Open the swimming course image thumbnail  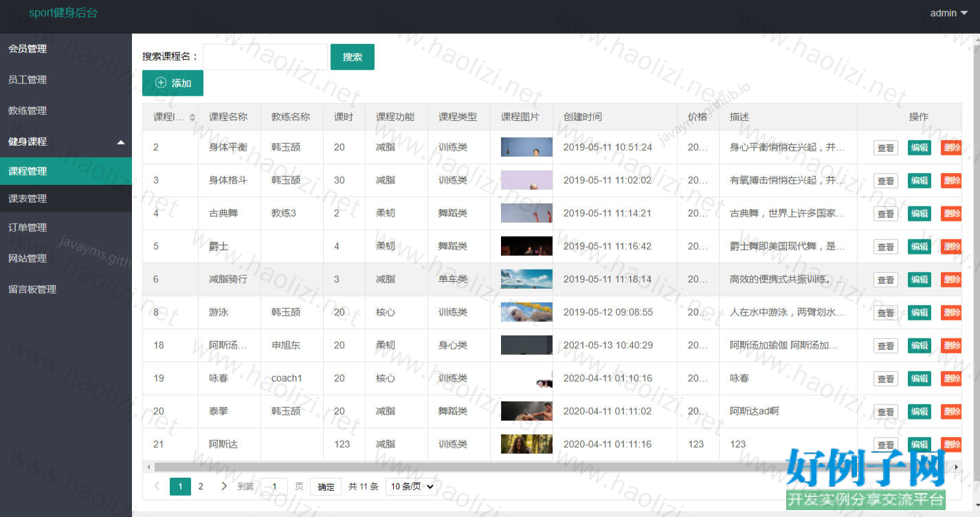pos(526,312)
